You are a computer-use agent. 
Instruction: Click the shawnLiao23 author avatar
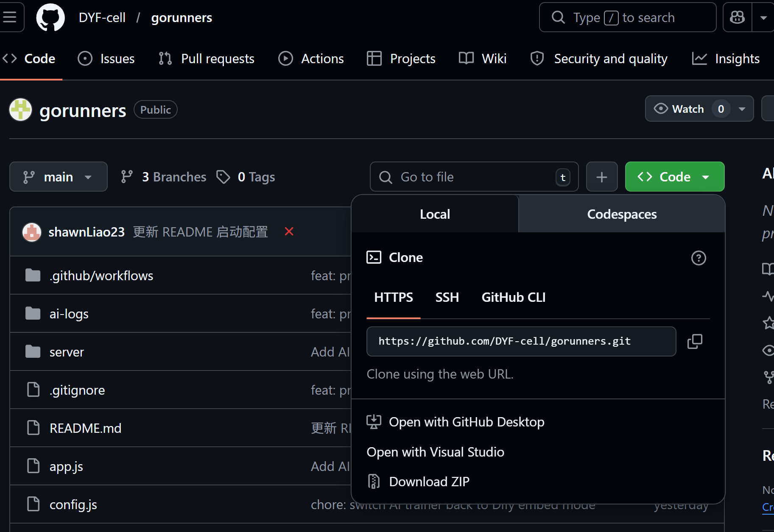(x=32, y=232)
